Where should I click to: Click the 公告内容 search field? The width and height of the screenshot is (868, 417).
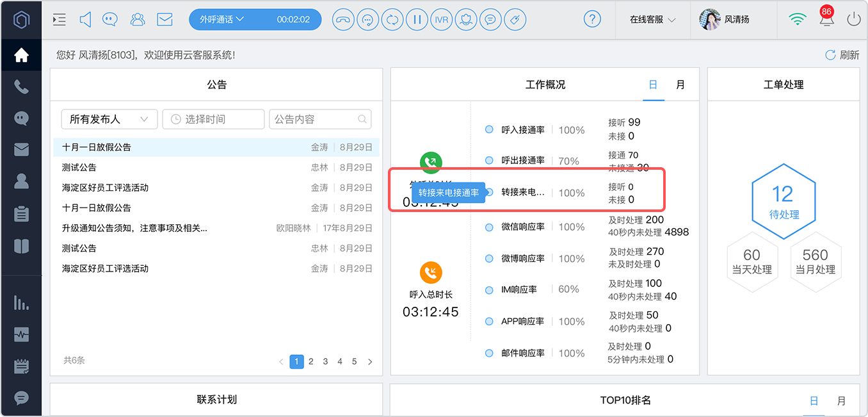320,119
